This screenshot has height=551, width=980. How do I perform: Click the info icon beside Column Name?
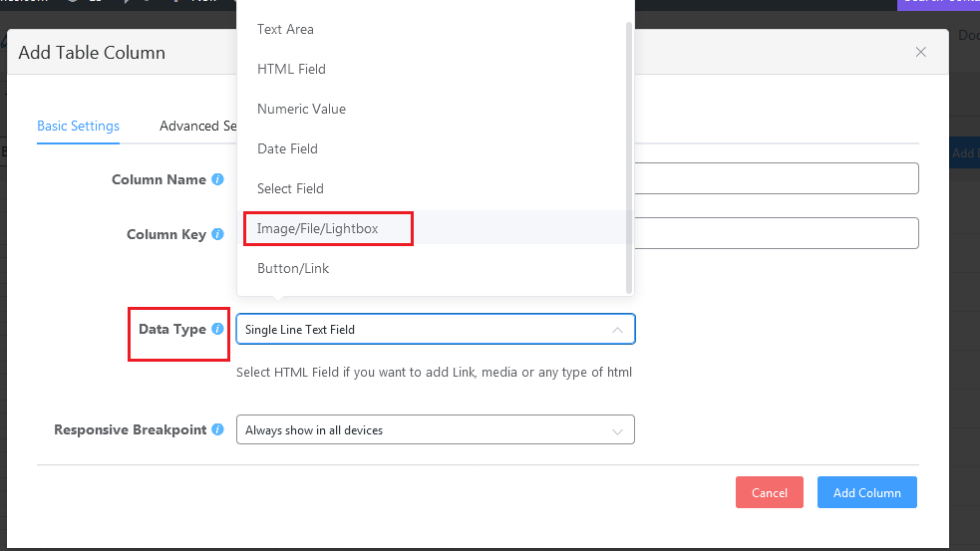click(x=217, y=180)
